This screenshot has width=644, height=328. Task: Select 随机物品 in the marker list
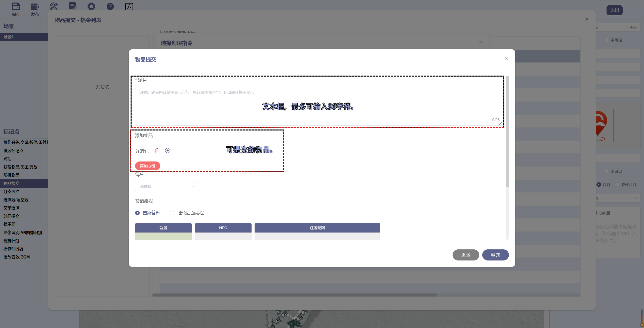(x=12, y=175)
